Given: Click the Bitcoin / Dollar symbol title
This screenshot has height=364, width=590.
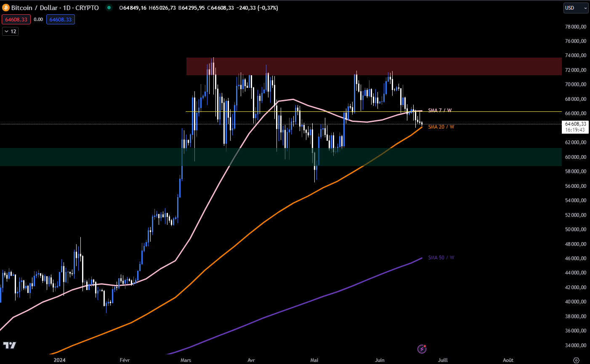Looking at the screenshot, I should [55, 8].
